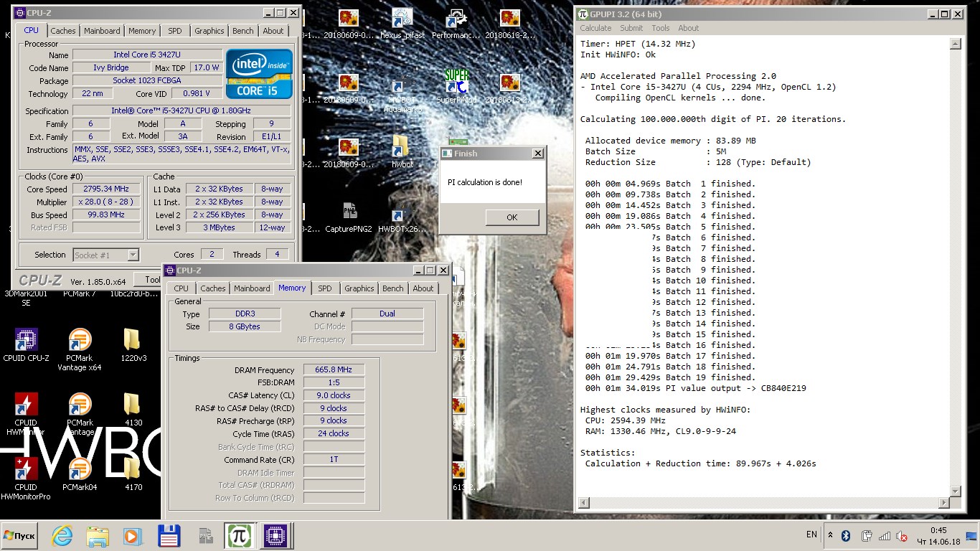Click the FSB:DRAM value 1:5
This screenshot has width=980, height=551.
(x=334, y=383)
